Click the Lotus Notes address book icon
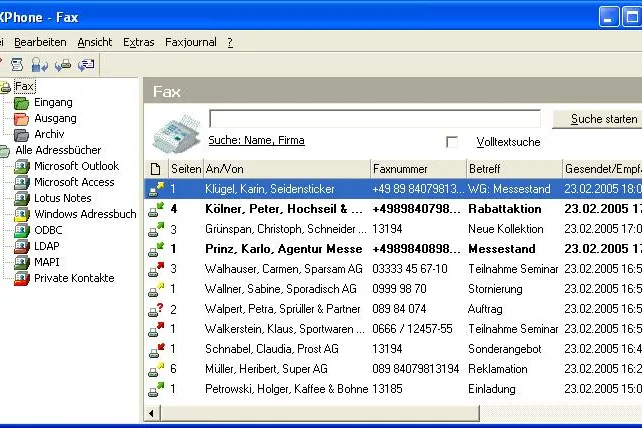 coord(22,199)
